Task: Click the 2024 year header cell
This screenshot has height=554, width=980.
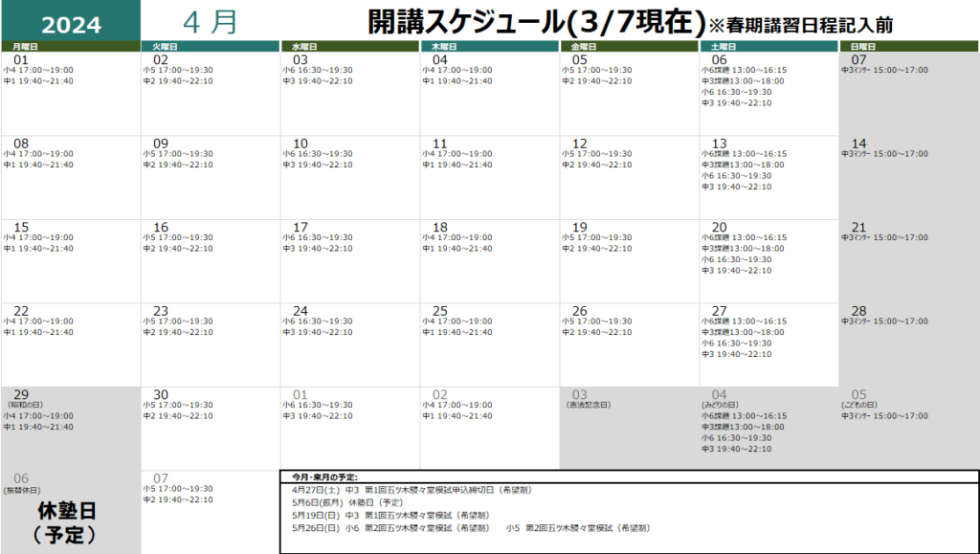Action: [70, 21]
